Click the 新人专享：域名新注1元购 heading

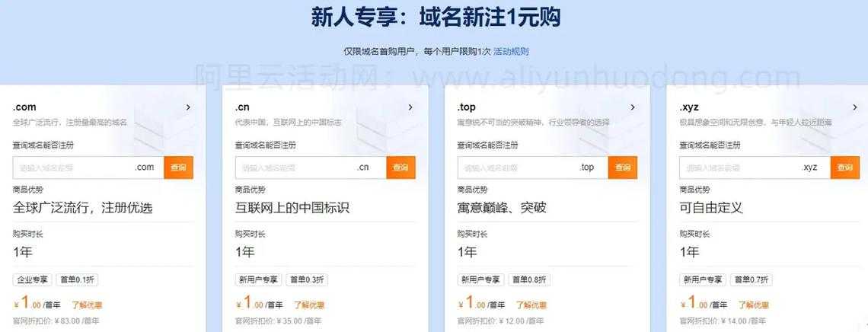[x=436, y=17]
